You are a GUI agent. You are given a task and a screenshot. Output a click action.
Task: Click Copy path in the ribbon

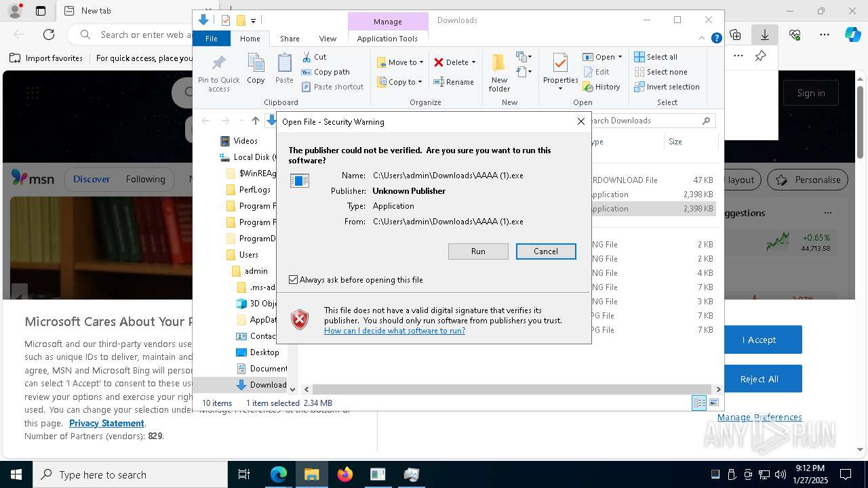(x=325, y=72)
